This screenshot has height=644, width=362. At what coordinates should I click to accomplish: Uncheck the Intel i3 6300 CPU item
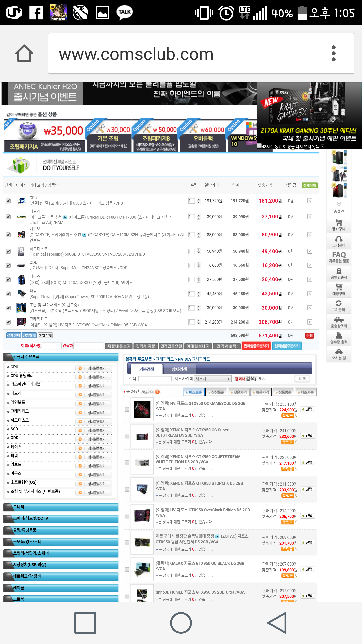(x=8, y=201)
